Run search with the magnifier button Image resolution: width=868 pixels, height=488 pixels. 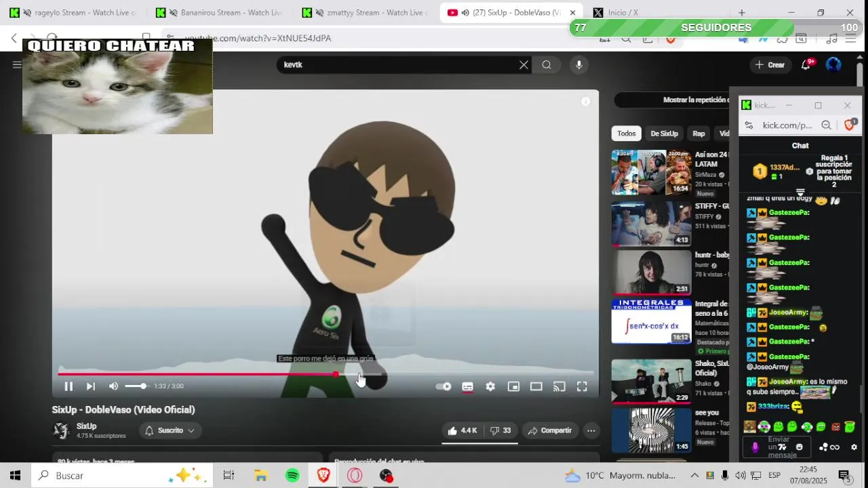pos(547,65)
